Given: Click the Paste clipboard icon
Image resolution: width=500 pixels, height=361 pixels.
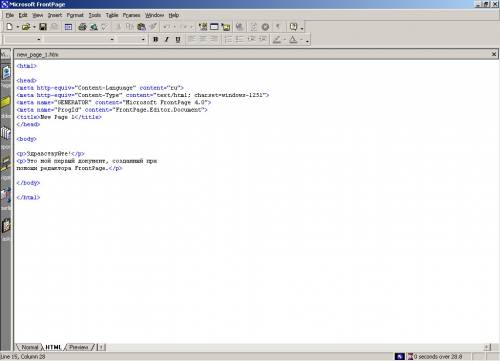Looking at the screenshot, I should (141, 27).
